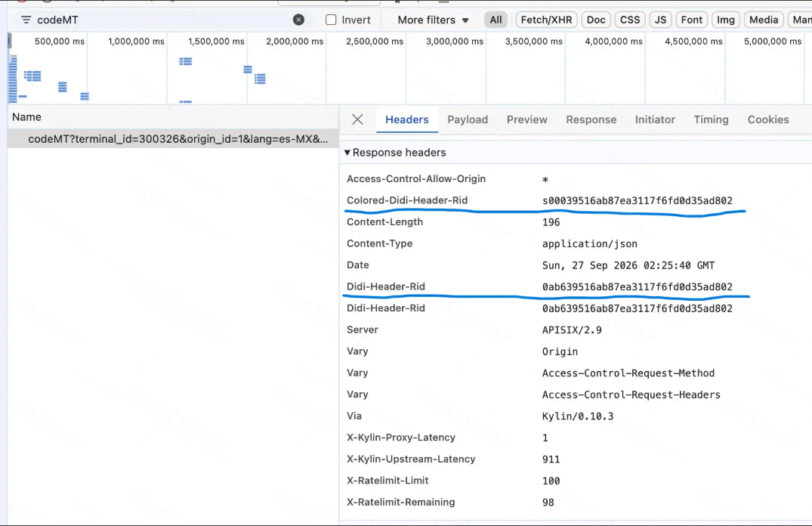Viewport: 812px width, 526px height.
Task: Click the X-Ratelimit-Remaining value 98
Action: tap(548, 502)
